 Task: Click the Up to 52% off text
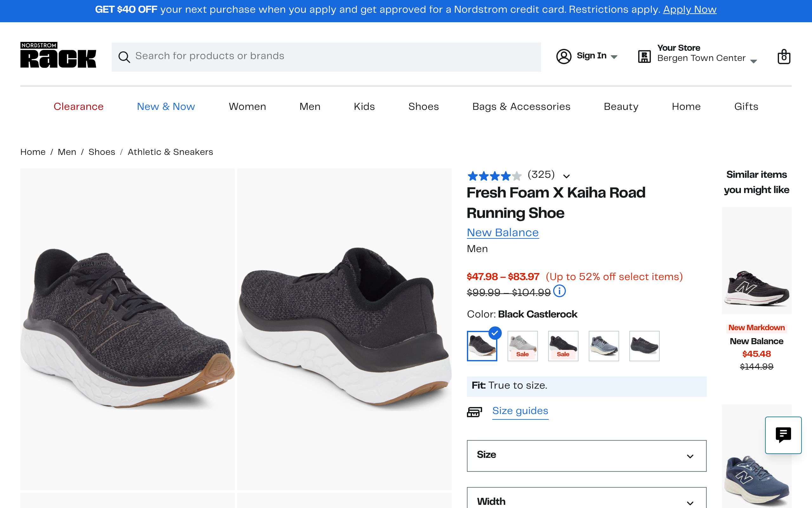tap(614, 277)
